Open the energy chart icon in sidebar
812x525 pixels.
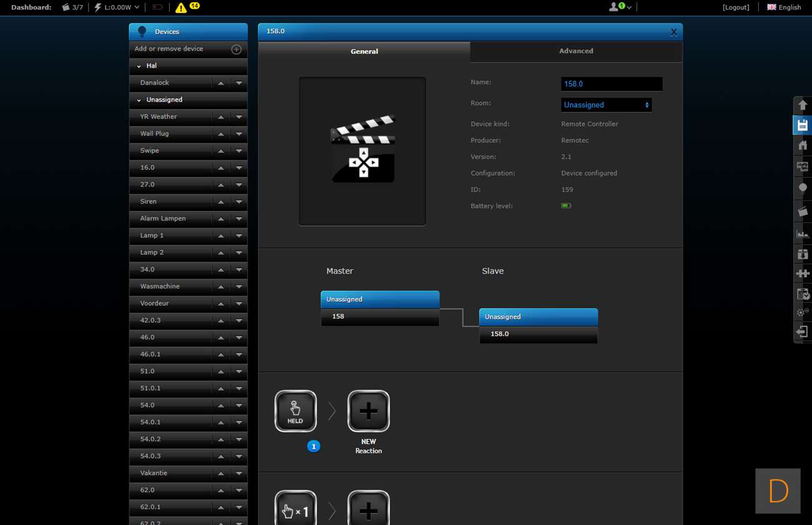click(803, 233)
